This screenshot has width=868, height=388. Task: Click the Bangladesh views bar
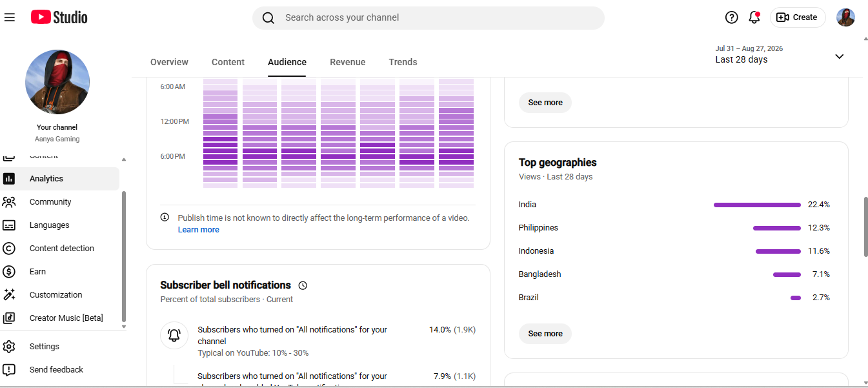tap(787, 274)
